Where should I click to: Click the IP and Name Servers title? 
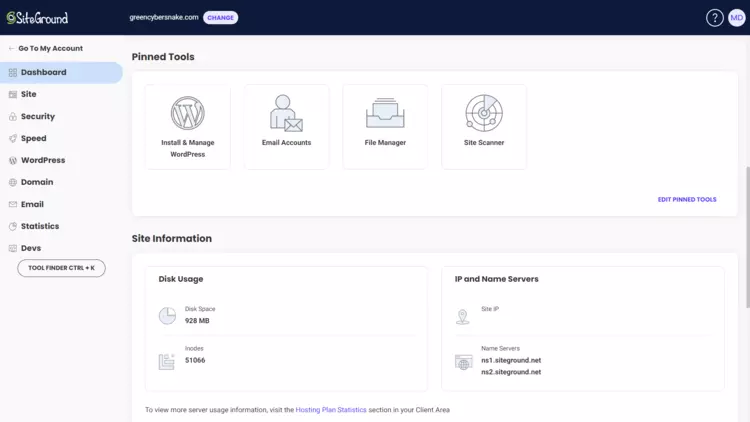(496, 279)
